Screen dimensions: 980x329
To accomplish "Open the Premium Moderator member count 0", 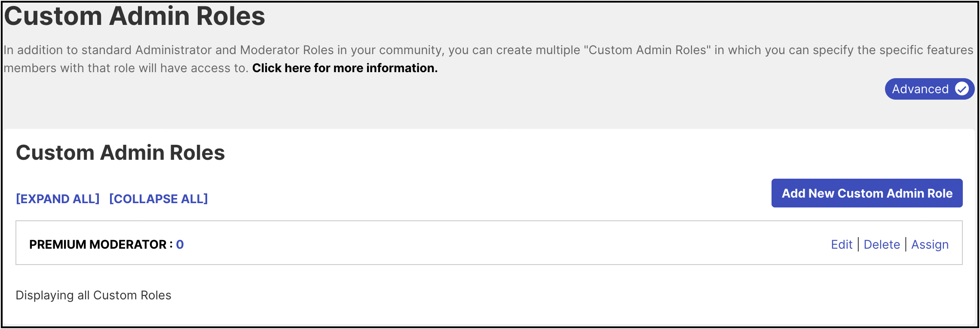I will coord(180,244).
